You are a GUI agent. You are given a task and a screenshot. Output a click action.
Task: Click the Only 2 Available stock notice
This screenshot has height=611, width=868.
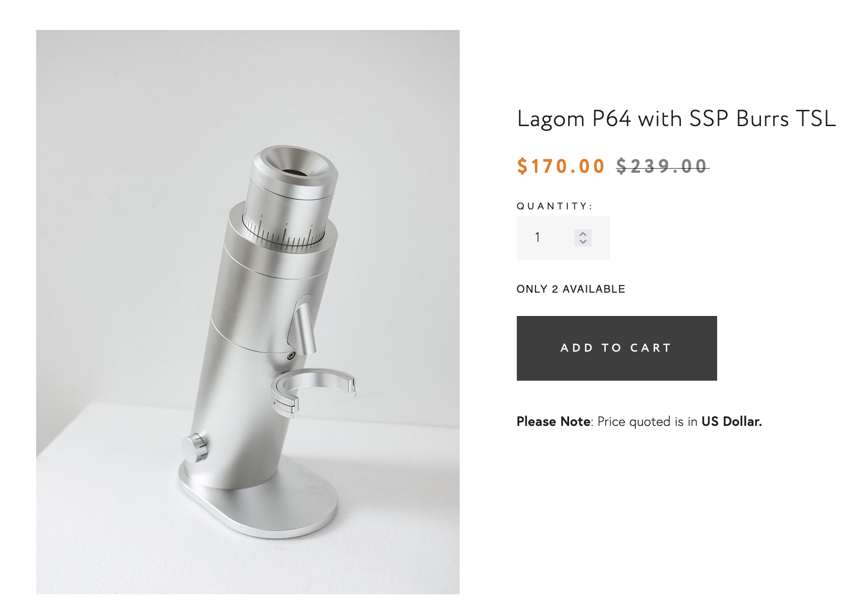(571, 289)
